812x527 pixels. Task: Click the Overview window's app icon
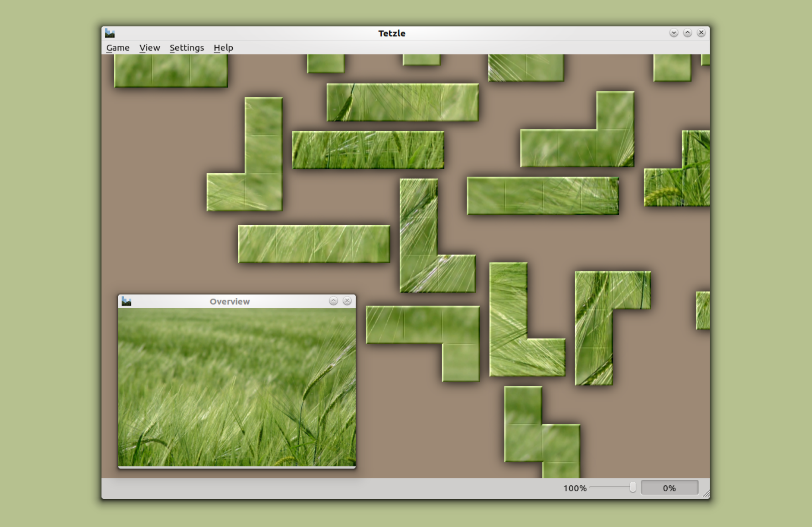127,301
